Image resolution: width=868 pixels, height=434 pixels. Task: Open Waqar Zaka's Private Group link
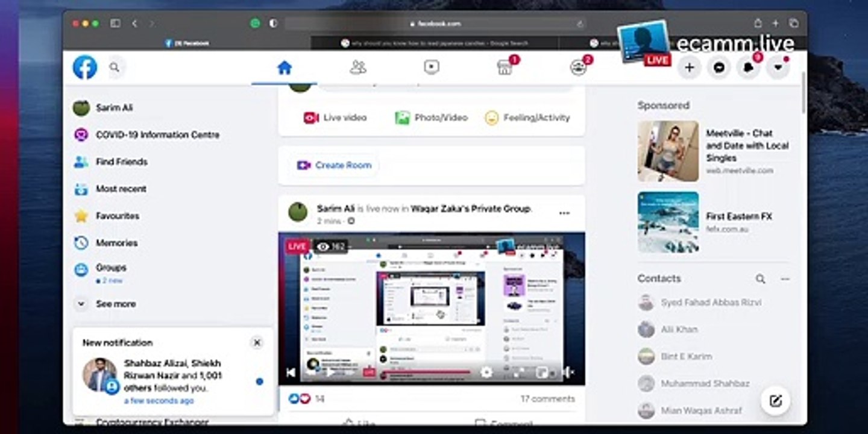tap(471, 209)
